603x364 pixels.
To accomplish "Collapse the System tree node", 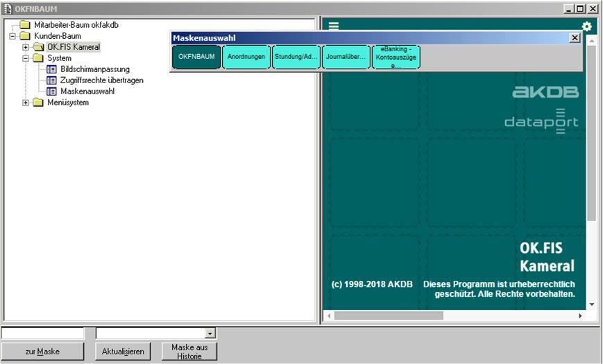I will 26,58.
